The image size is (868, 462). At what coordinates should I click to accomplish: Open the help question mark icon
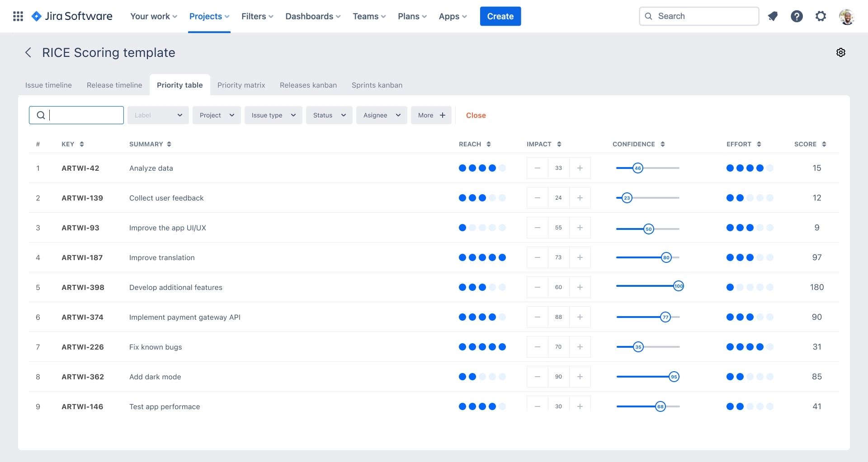[x=797, y=16]
